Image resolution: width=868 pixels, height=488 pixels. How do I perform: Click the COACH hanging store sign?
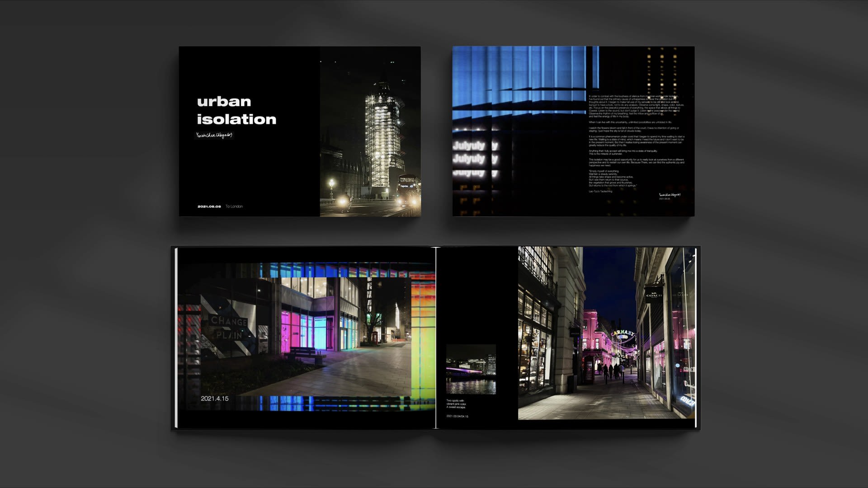click(x=654, y=295)
